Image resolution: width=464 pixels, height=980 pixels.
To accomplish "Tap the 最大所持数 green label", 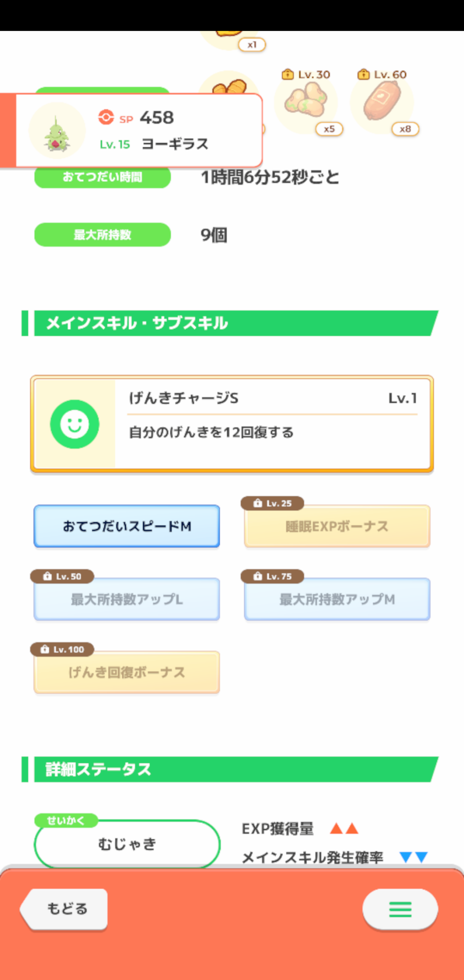I will (x=102, y=235).
